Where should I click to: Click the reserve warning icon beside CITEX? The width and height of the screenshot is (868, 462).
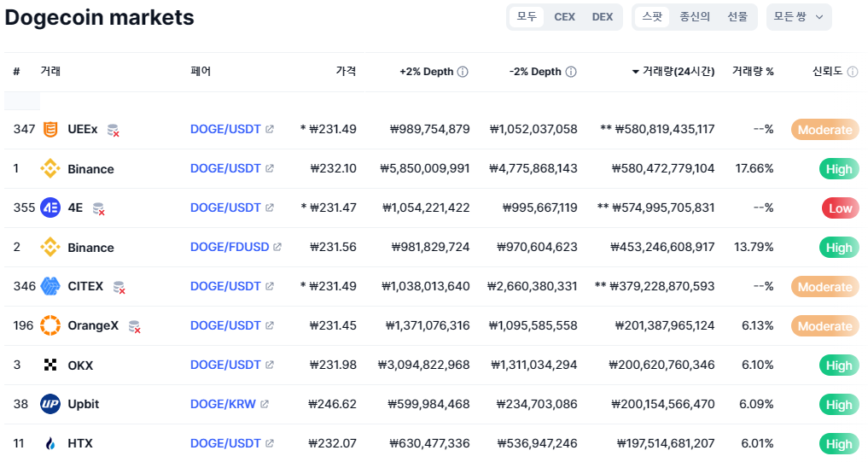pyautogui.click(x=119, y=288)
